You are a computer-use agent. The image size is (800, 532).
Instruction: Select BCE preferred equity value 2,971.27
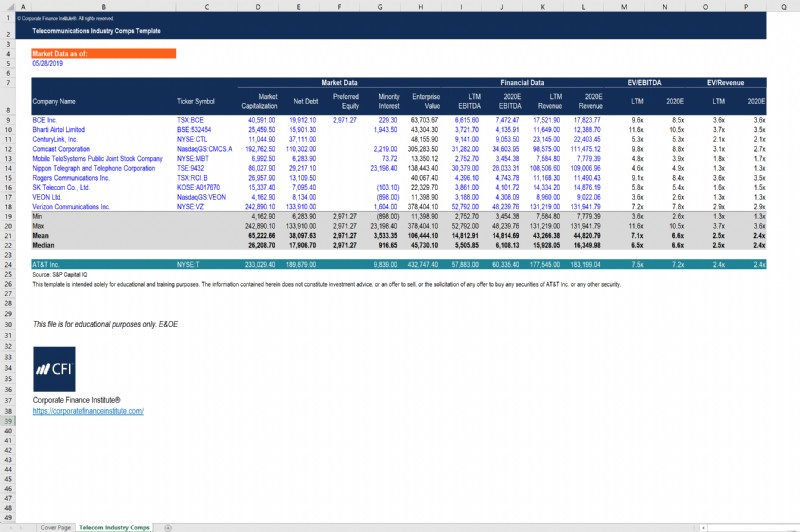345,120
